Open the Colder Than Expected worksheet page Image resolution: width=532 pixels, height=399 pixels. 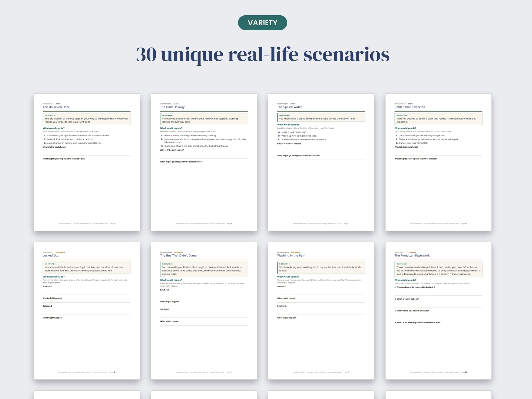438,162
